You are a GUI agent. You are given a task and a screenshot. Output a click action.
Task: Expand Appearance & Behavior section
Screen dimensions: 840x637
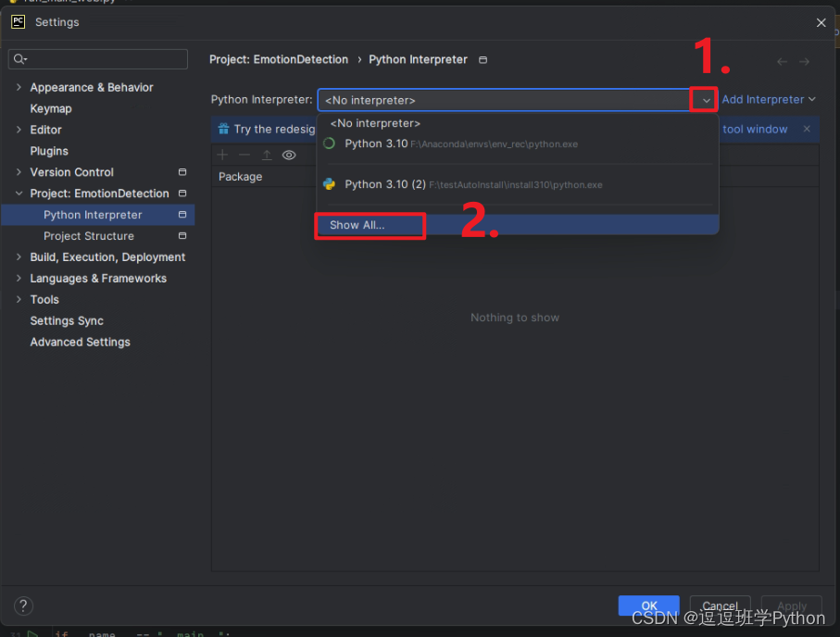click(19, 87)
